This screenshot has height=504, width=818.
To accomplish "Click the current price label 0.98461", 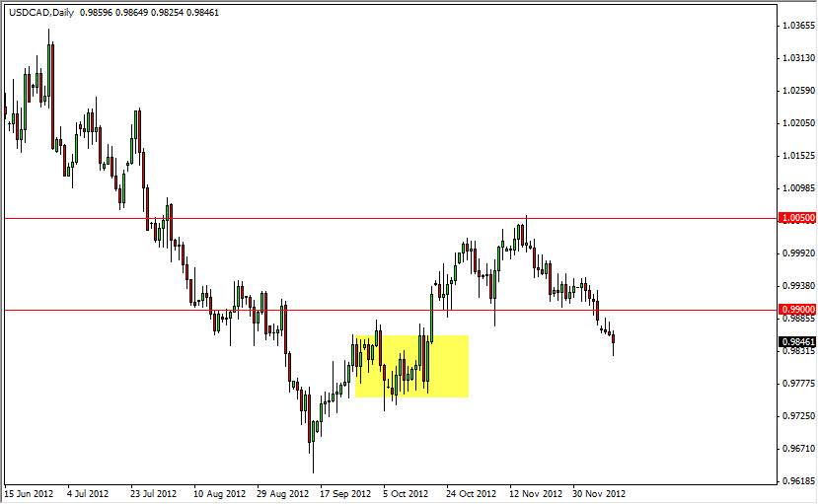I will (x=797, y=342).
